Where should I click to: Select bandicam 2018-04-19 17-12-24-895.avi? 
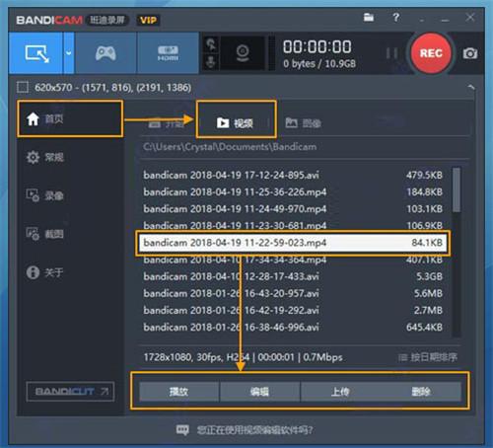[x=293, y=175]
